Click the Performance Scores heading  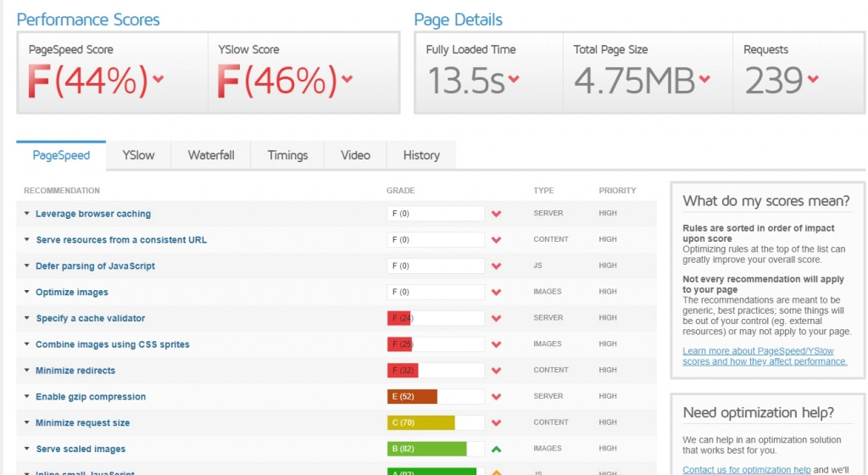click(x=88, y=20)
